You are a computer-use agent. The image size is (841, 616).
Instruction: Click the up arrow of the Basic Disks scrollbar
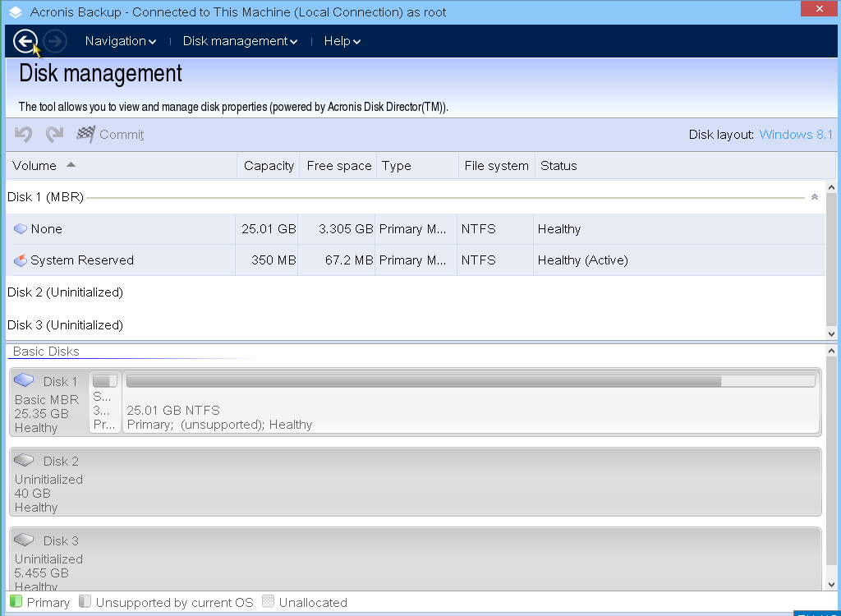(831, 351)
